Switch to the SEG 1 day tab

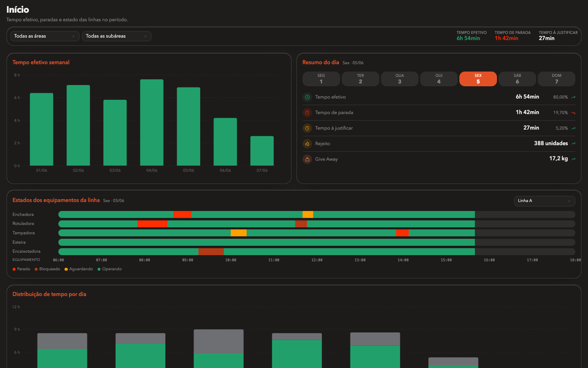click(x=321, y=79)
